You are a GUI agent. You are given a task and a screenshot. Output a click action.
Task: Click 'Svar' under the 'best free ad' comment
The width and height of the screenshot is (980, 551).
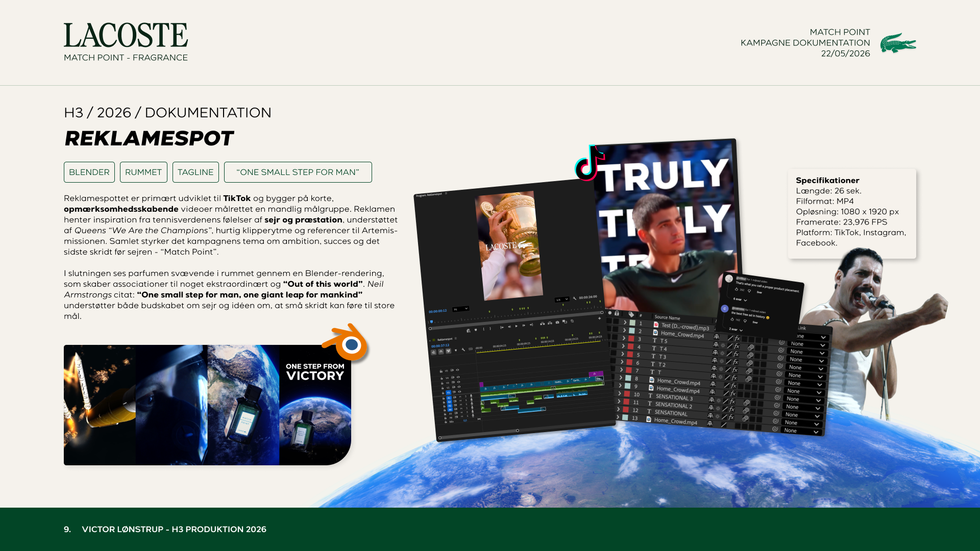[755, 322]
